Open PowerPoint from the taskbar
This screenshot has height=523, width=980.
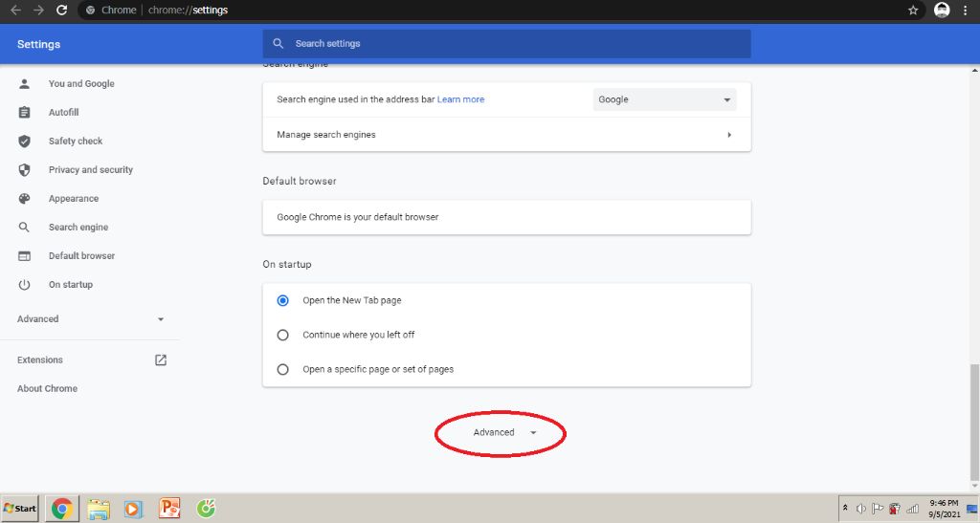169,508
